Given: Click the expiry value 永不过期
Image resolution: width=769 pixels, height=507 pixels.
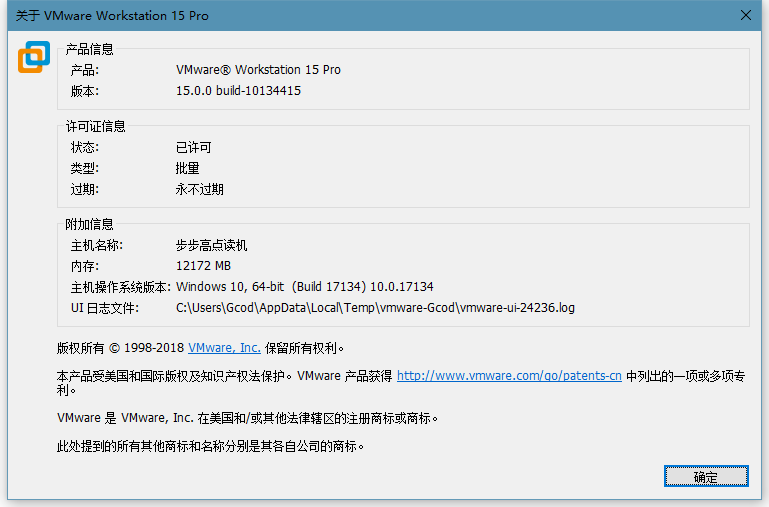Looking at the screenshot, I should point(200,189).
